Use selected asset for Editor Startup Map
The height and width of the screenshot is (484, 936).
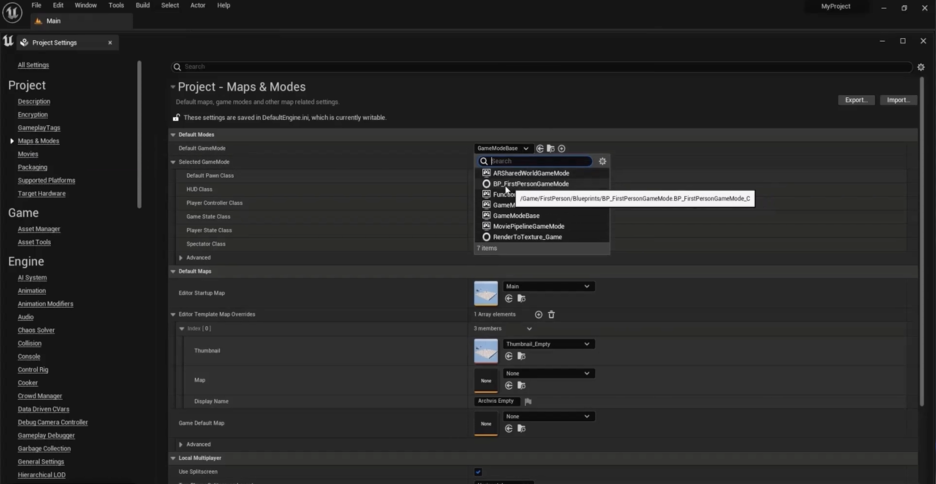click(x=509, y=298)
